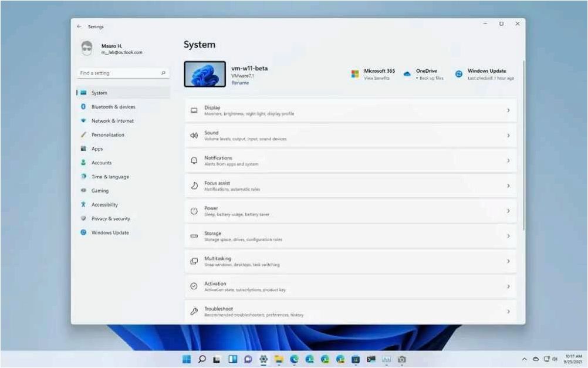The width and height of the screenshot is (588, 368).
Task: Open Network & internet section
Action: tap(123, 121)
